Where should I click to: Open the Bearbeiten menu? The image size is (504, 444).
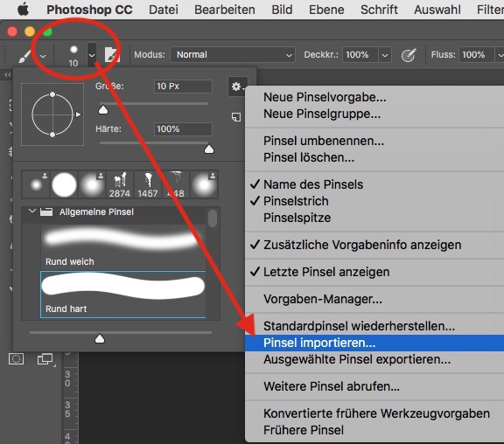[225, 10]
